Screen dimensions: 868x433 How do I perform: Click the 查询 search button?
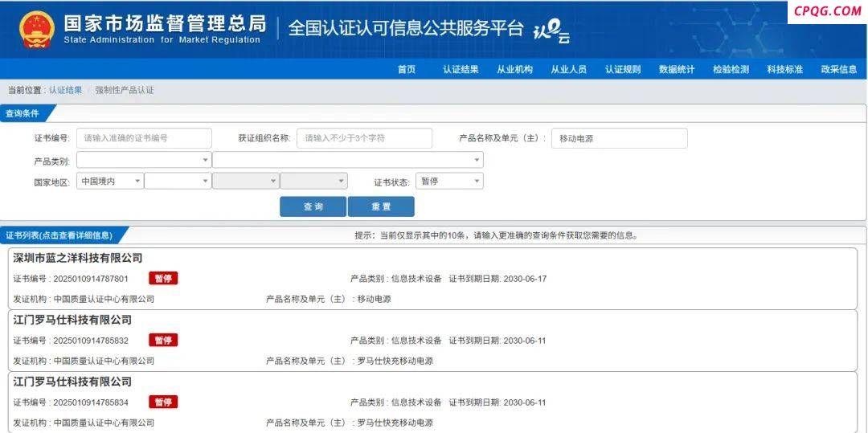click(313, 206)
